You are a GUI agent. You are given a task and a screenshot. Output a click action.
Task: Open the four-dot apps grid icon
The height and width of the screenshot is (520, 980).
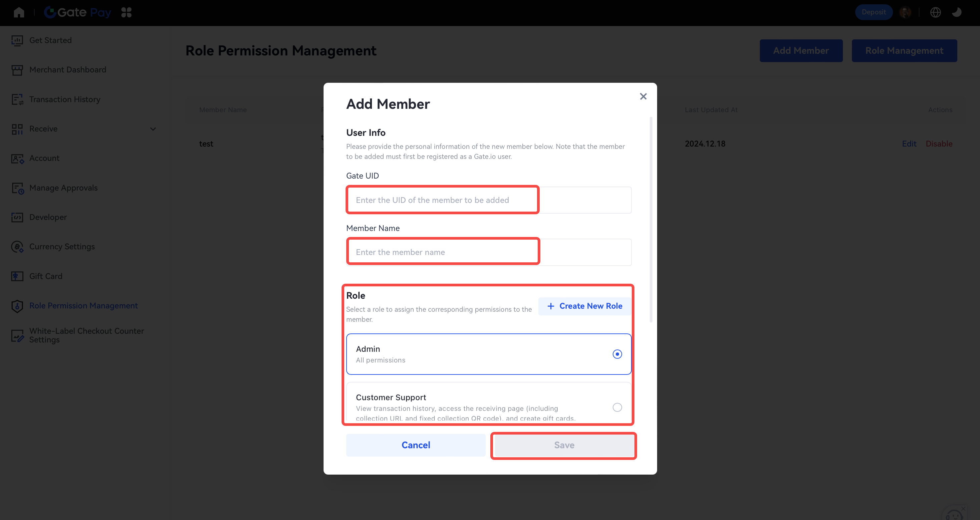(126, 13)
